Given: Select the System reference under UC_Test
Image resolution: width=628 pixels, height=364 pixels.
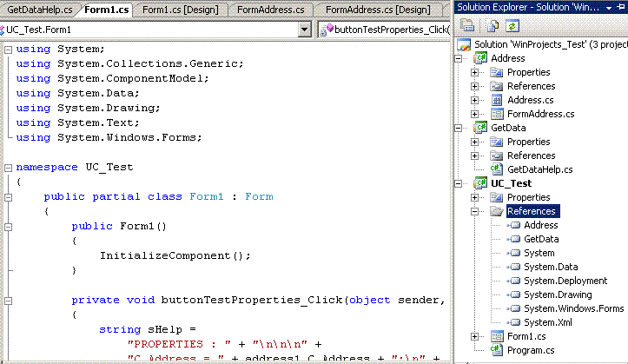Looking at the screenshot, I should coord(539,253).
